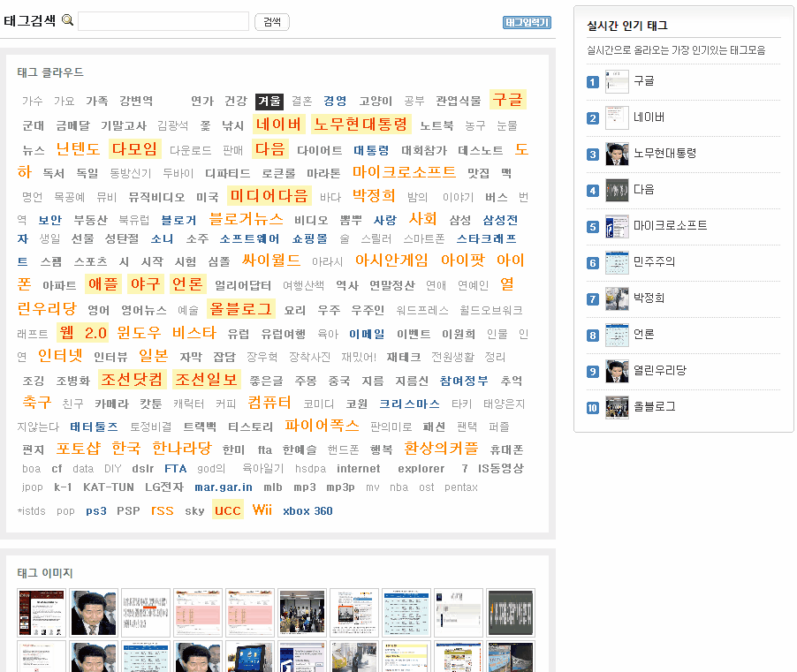Select 열린우리당 in the popular tags list
797x672 pixels.
[660, 370]
